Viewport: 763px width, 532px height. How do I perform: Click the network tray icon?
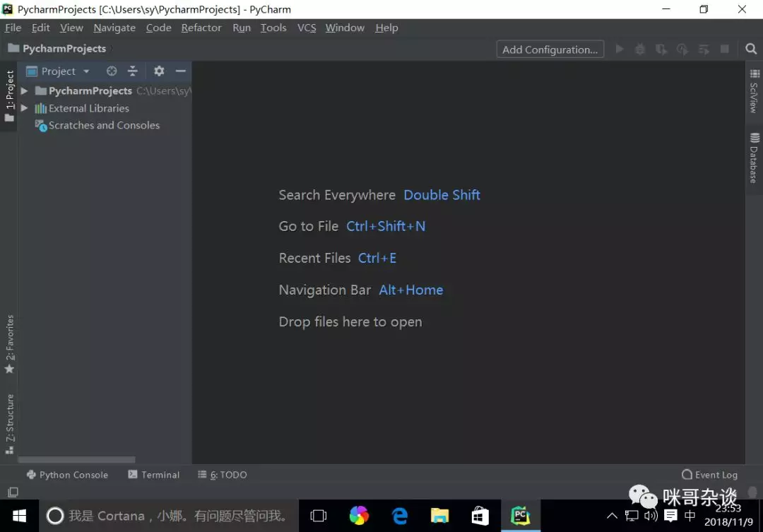point(631,516)
